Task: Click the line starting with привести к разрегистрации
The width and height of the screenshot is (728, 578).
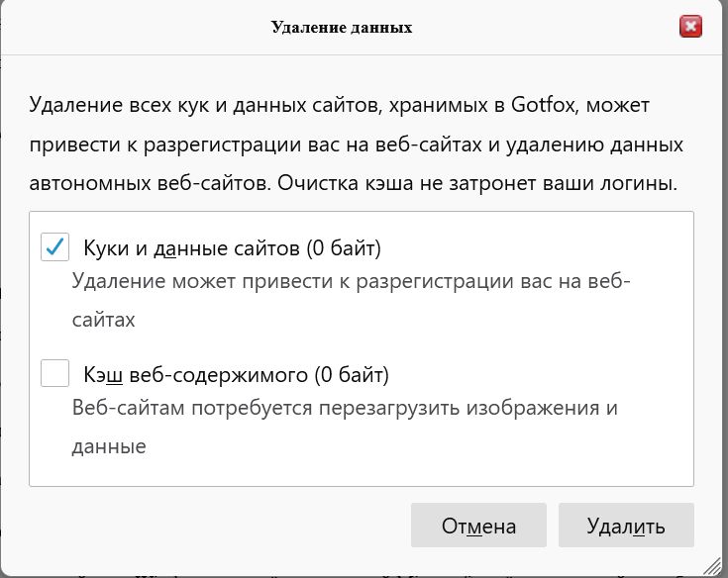Action: 357,144
